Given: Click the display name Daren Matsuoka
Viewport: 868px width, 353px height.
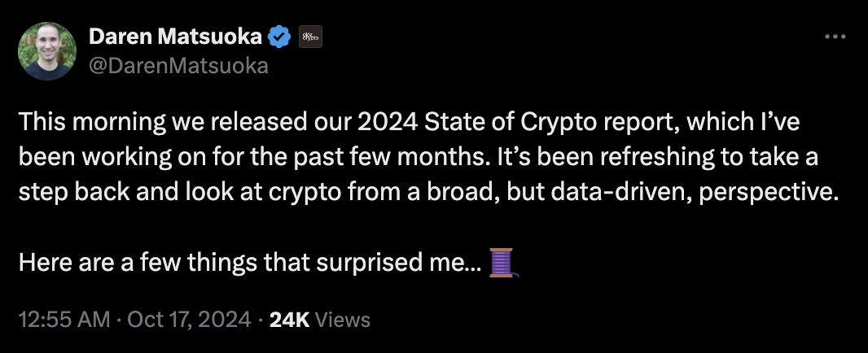Looking at the screenshot, I should (176, 37).
